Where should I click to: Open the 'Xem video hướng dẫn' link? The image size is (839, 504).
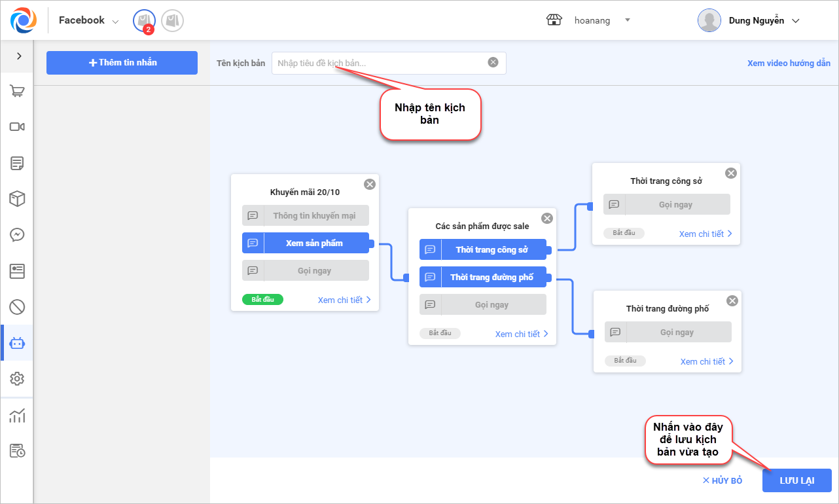789,63
